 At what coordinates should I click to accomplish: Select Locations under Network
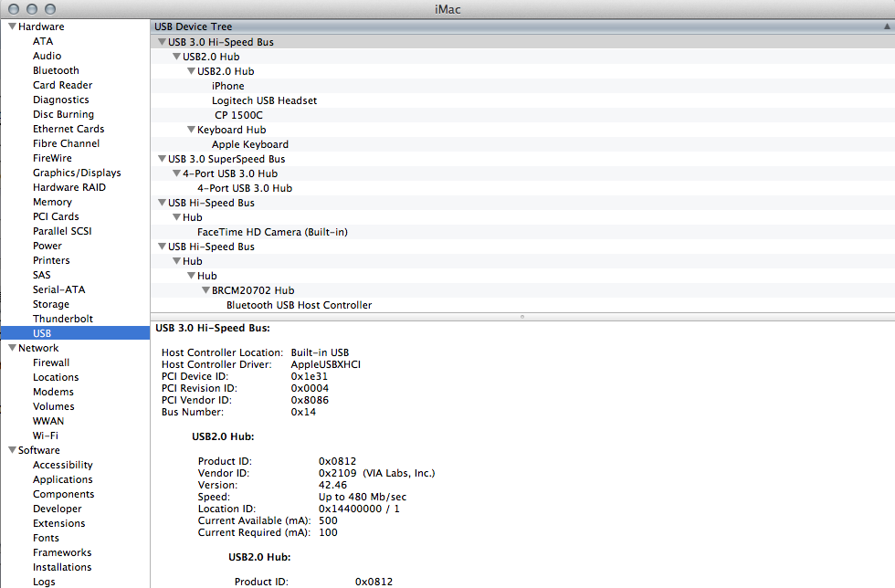point(56,377)
